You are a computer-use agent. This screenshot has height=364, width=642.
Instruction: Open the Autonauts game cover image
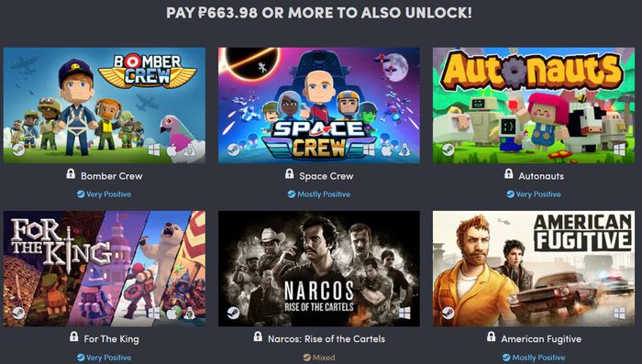[534, 105]
